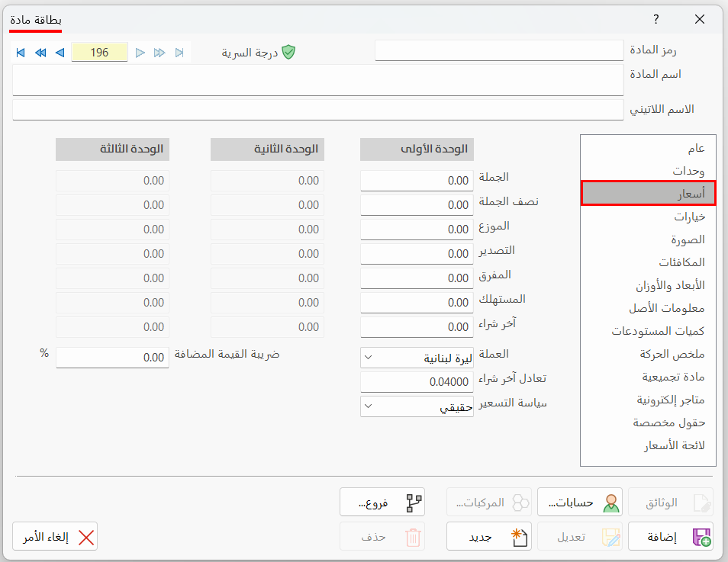Open the العملة currency dropdown
The height and width of the screenshot is (562, 728).
[417, 358]
